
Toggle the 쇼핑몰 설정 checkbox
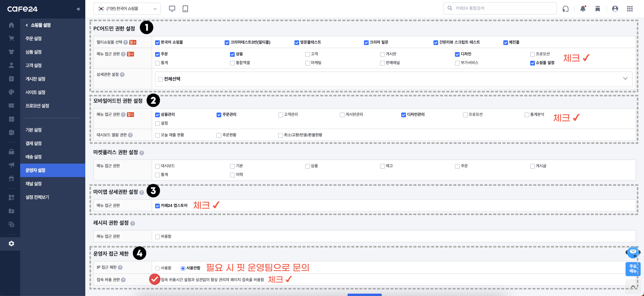[533, 63]
